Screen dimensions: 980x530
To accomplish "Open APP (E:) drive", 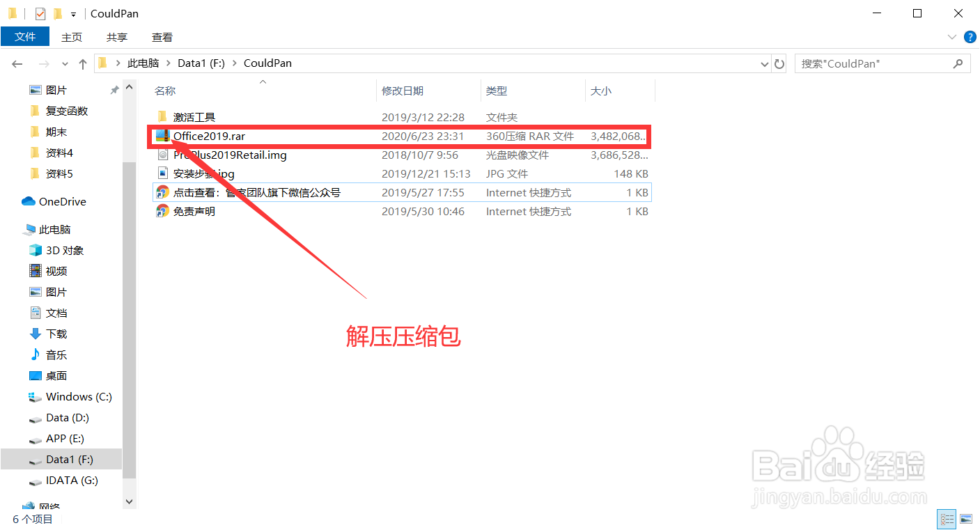I will (65, 438).
